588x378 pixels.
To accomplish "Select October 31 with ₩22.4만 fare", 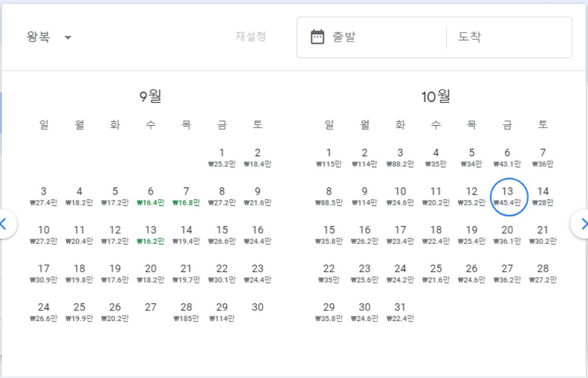I will [400, 312].
